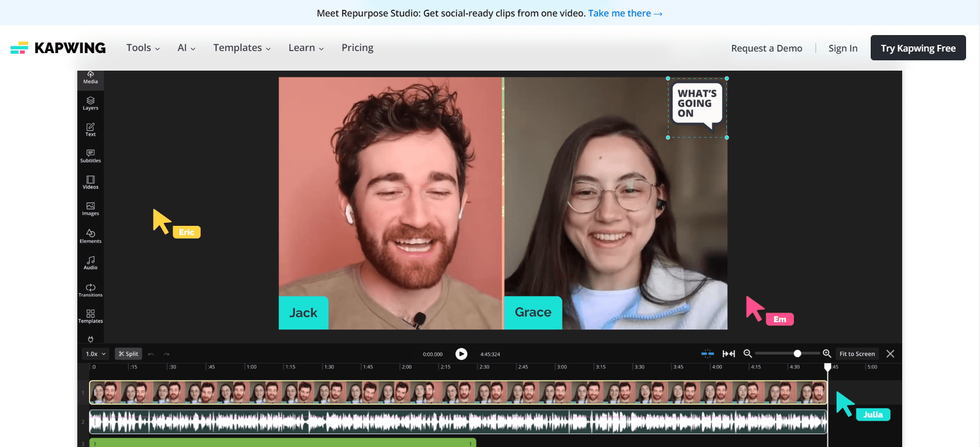The width and height of the screenshot is (980, 447).
Task: Open the Transitions panel
Action: pos(90,290)
